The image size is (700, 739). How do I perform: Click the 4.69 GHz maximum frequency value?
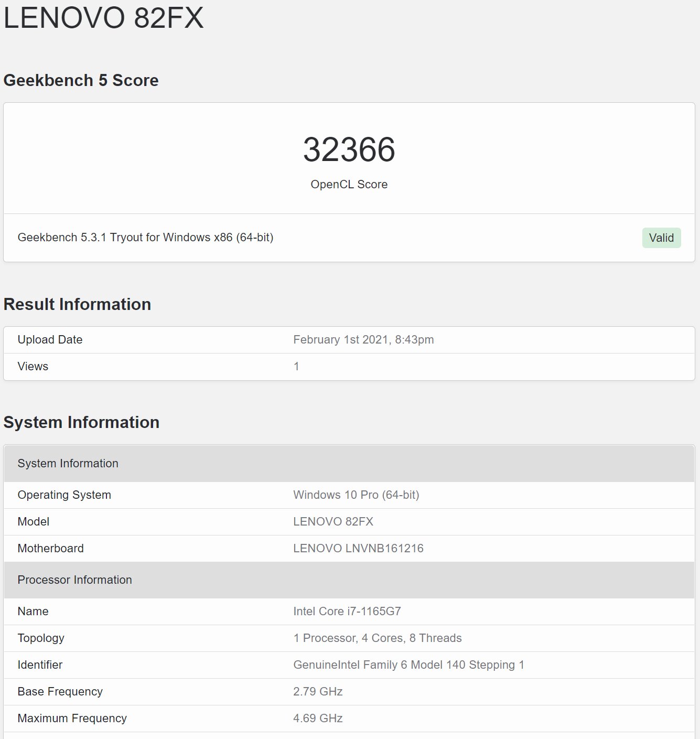[x=318, y=719]
